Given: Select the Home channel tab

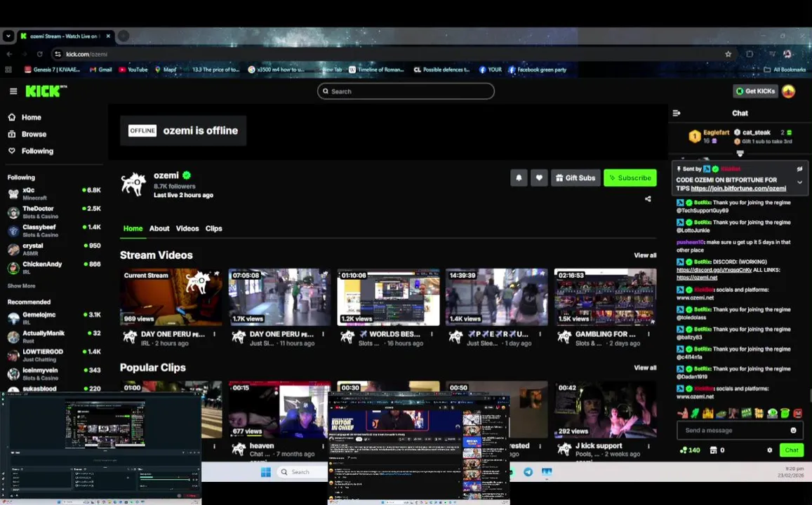Looking at the screenshot, I should coord(133,228).
